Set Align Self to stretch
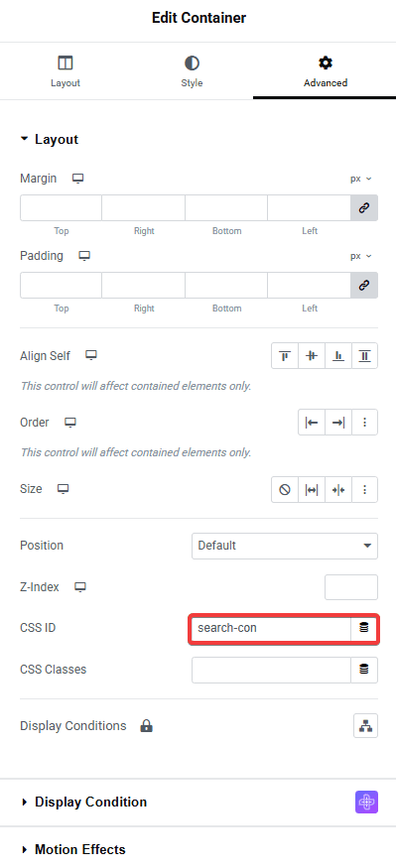 [364, 356]
